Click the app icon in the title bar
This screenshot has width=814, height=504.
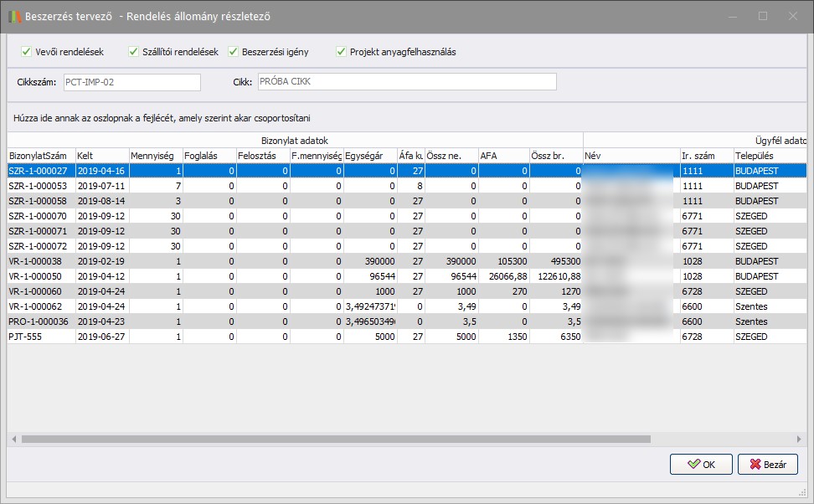(x=13, y=16)
